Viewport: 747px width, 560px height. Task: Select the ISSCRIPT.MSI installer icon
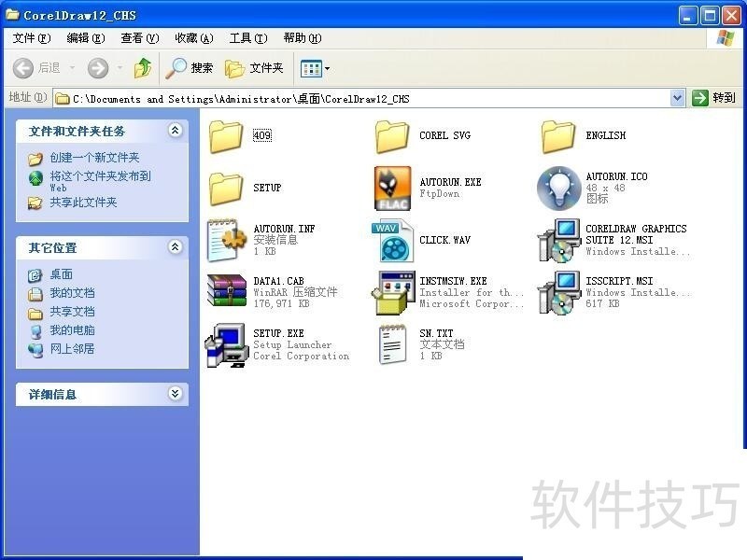[x=558, y=292]
